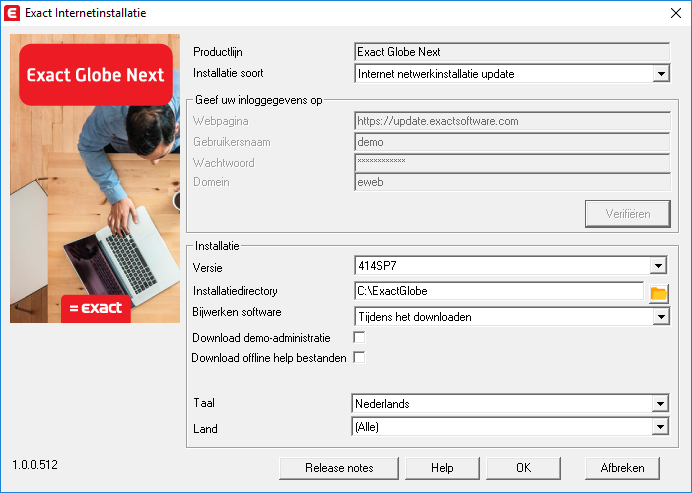Click the Release notes button
Viewport: 692px width, 493px height.
pos(339,468)
